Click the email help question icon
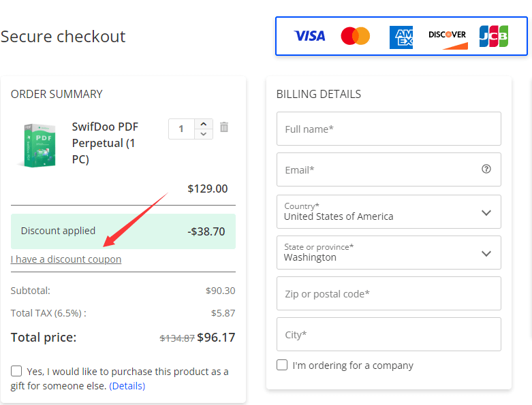The width and height of the screenshot is (532, 405). 486,169
